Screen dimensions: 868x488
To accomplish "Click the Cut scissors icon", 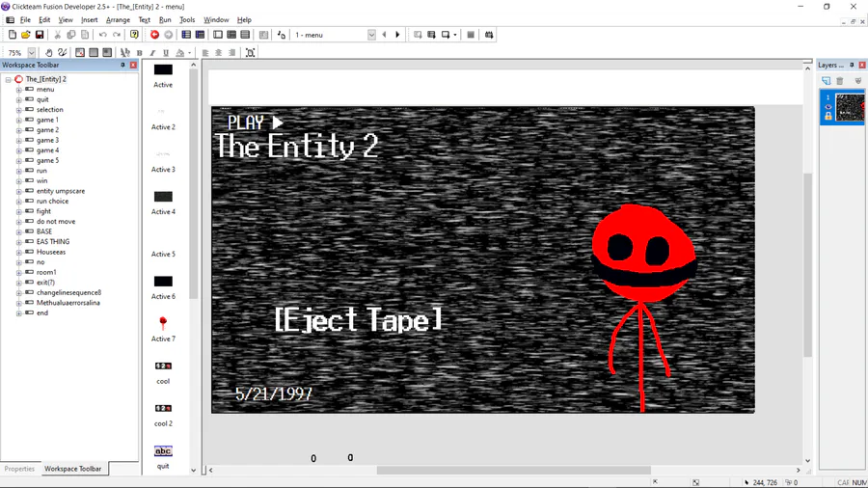I will [x=58, y=35].
